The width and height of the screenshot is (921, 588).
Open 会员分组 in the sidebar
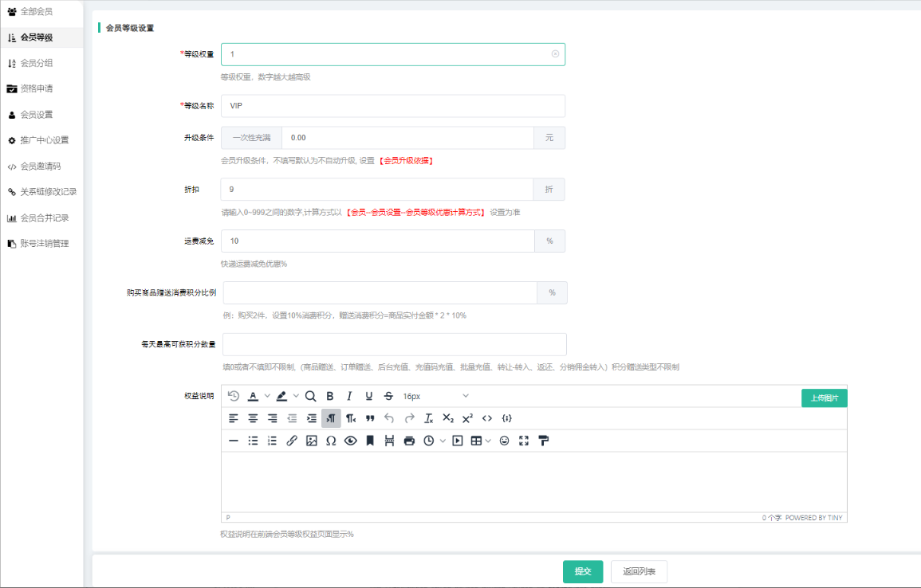[37, 63]
